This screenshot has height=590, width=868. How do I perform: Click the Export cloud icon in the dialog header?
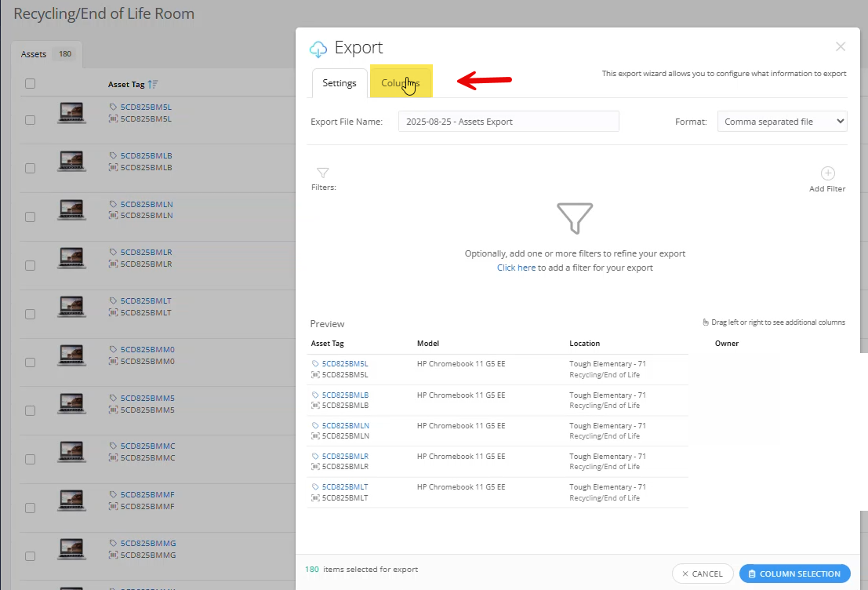(x=318, y=48)
